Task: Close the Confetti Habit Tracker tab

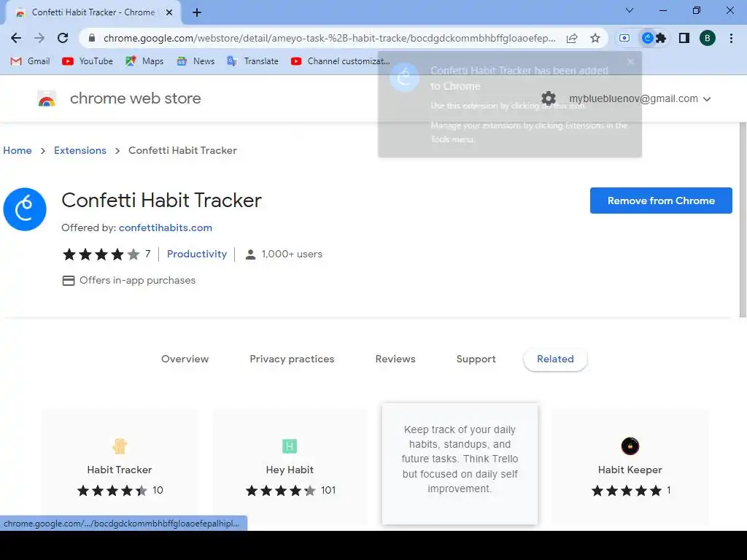Action: (x=169, y=12)
